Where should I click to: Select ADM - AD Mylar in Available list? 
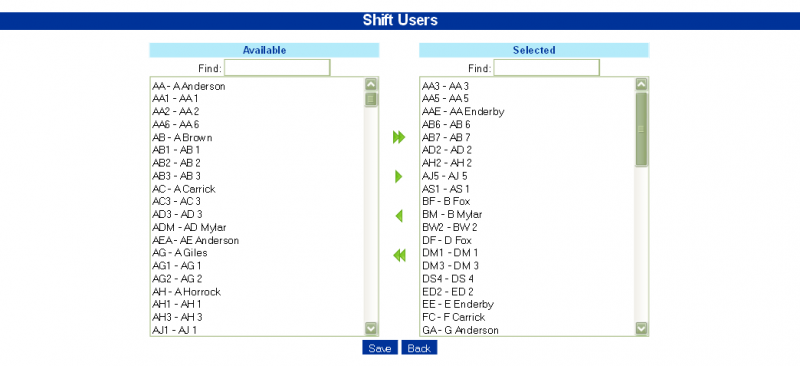[x=257, y=227]
